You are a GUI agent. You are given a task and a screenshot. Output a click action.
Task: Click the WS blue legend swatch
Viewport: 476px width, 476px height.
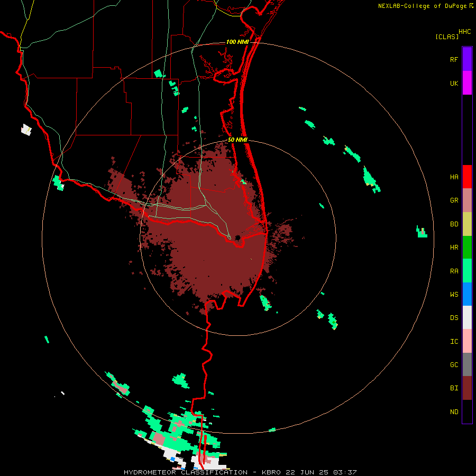pyautogui.click(x=467, y=294)
